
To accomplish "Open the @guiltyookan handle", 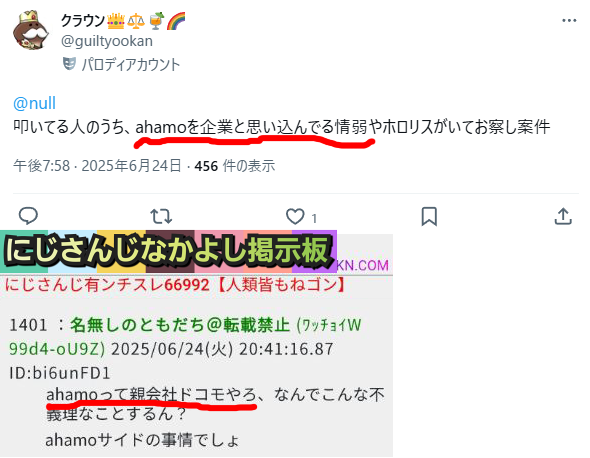I will [x=107, y=41].
